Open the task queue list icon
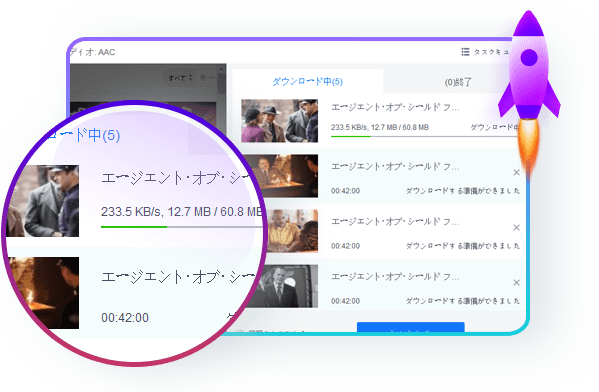 click(465, 52)
